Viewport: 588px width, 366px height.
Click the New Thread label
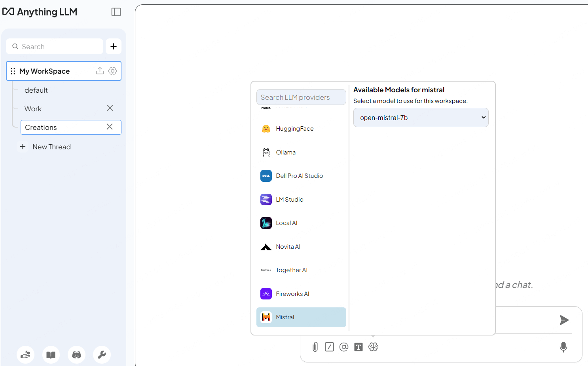tap(52, 147)
